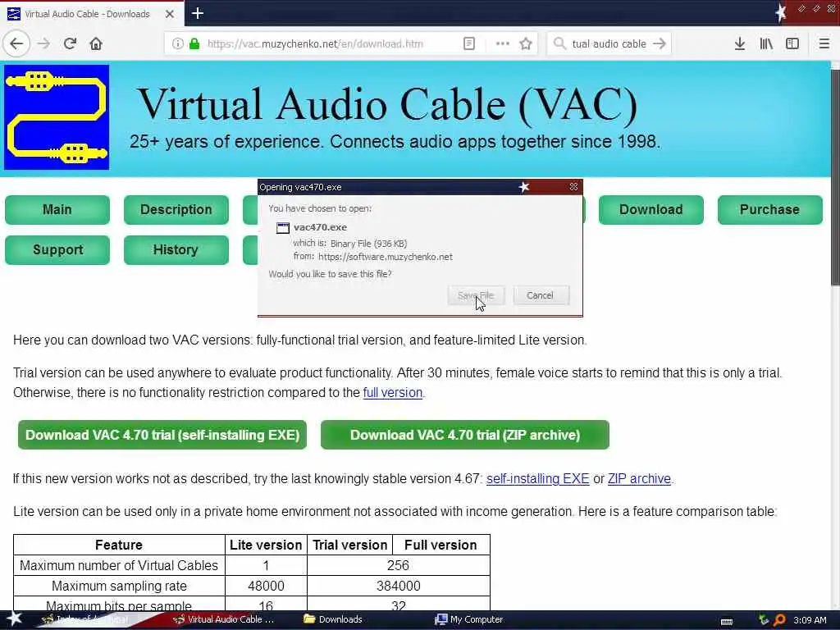Click the green padlock security icon
840x630 pixels.
pyautogui.click(x=194, y=44)
